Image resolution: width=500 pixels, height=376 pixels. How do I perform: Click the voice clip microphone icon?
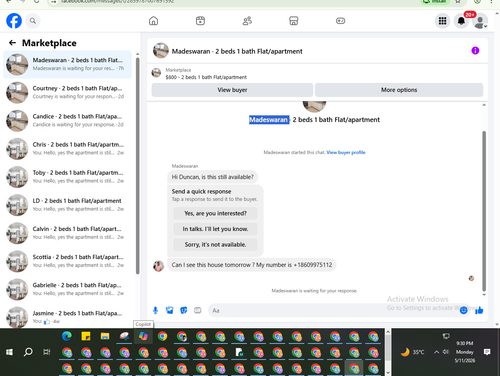pyautogui.click(x=155, y=310)
